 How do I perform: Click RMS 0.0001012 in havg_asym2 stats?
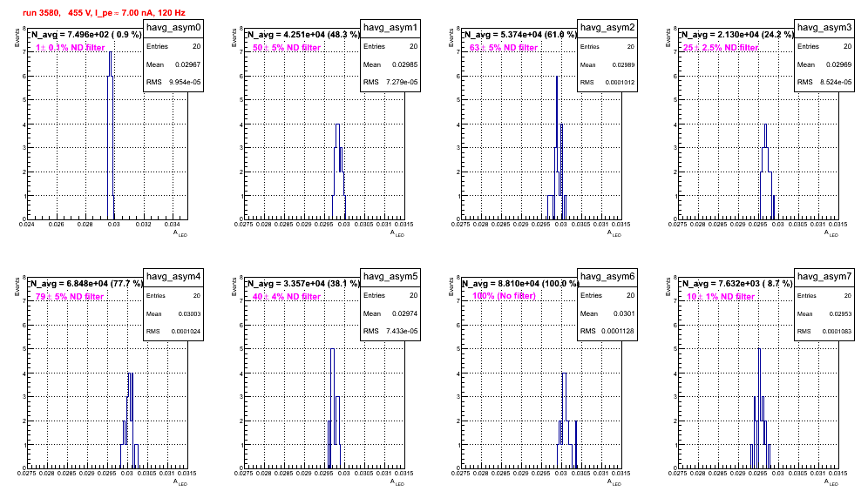pyautogui.click(x=607, y=83)
